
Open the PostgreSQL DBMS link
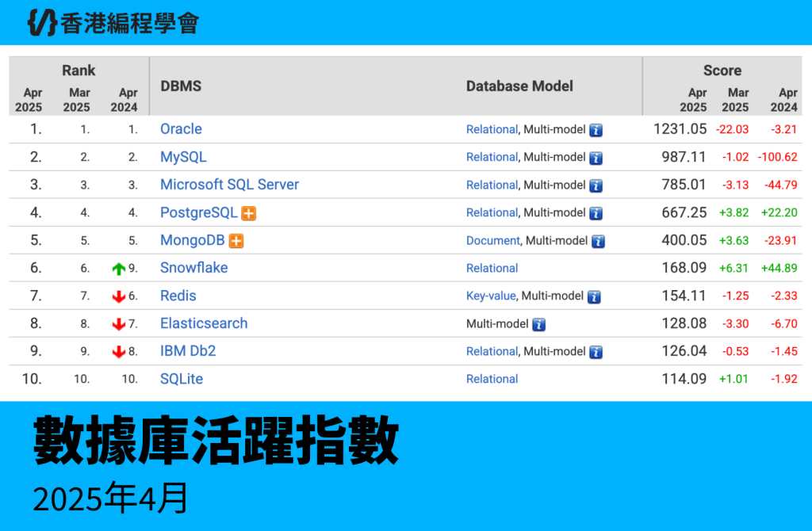click(x=199, y=212)
